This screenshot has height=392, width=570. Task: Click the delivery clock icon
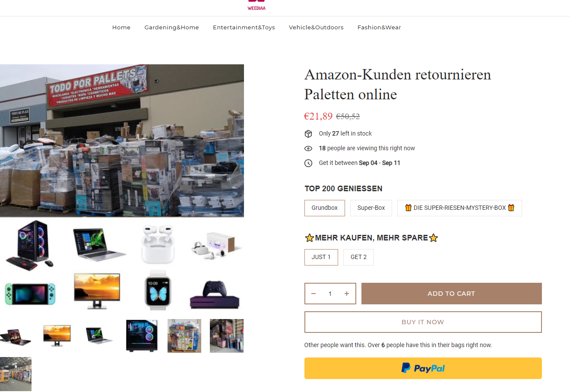click(308, 163)
